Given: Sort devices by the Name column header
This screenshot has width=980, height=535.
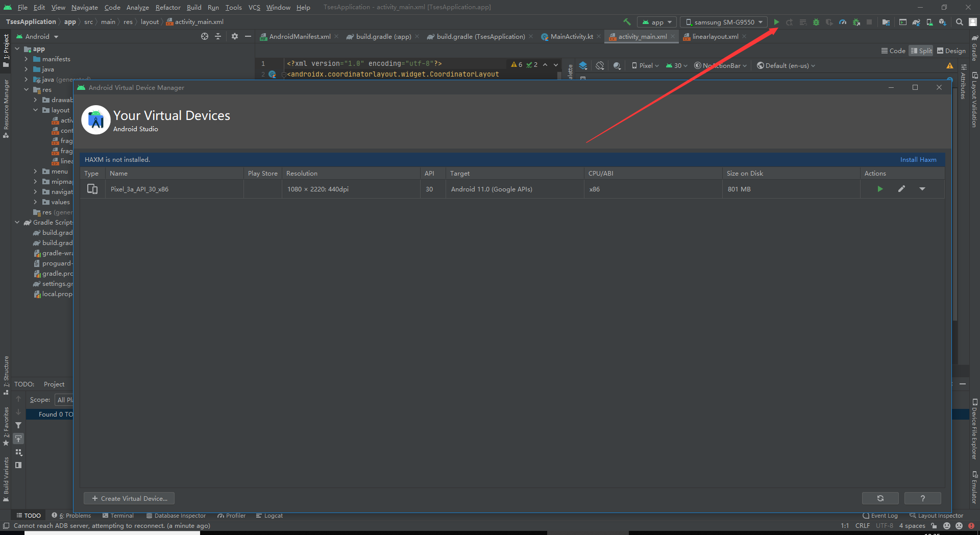Looking at the screenshot, I should [x=174, y=174].
